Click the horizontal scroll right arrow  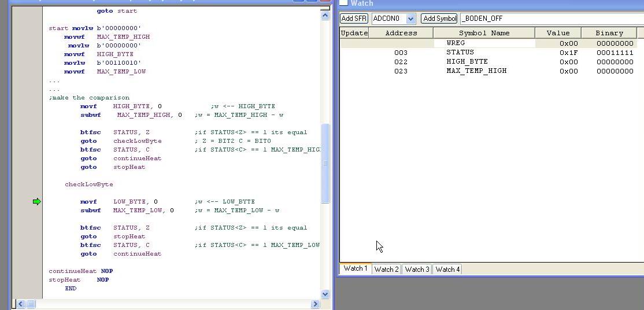pos(315,304)
